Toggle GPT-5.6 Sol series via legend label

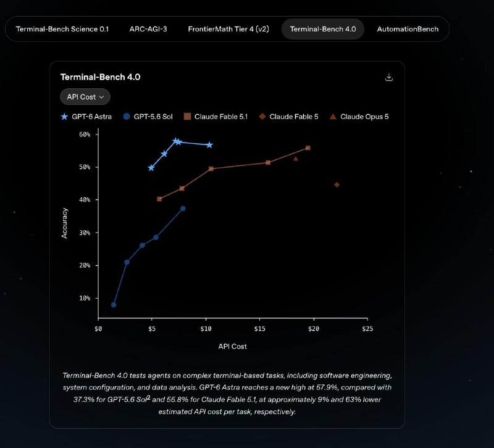[x=153, y=117]
